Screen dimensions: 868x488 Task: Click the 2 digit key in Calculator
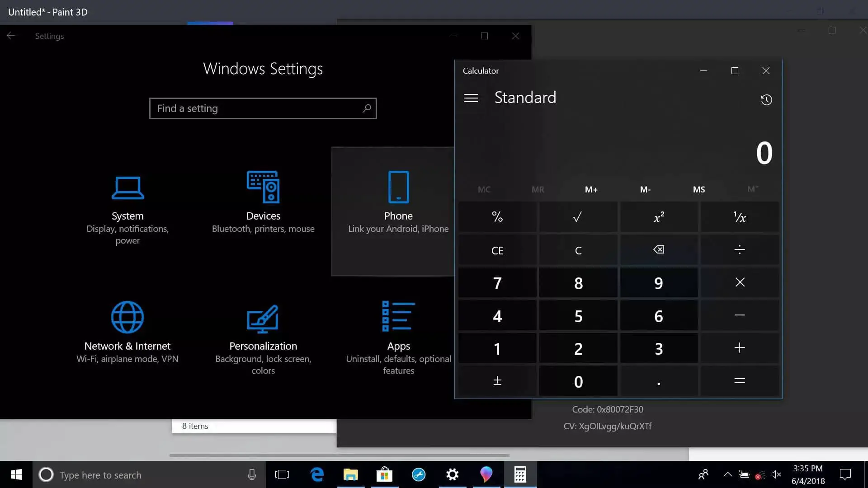(578, 348)
